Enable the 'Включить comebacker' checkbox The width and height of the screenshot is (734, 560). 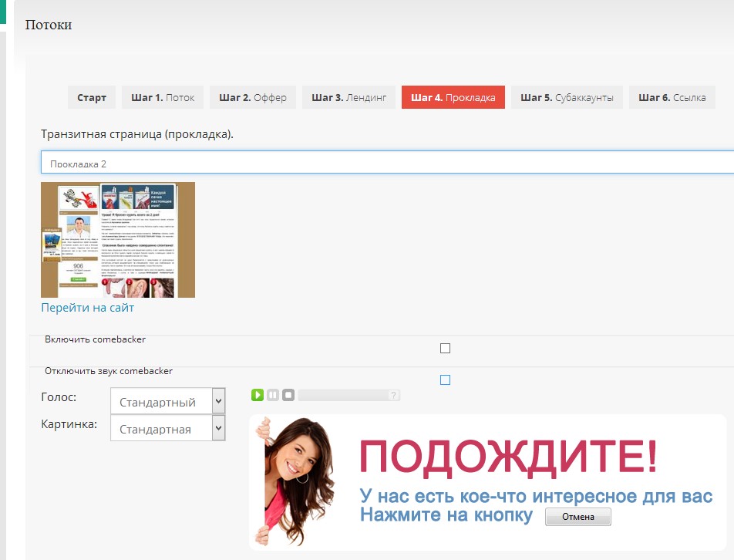pyautogui.click(x=445, y=349)
